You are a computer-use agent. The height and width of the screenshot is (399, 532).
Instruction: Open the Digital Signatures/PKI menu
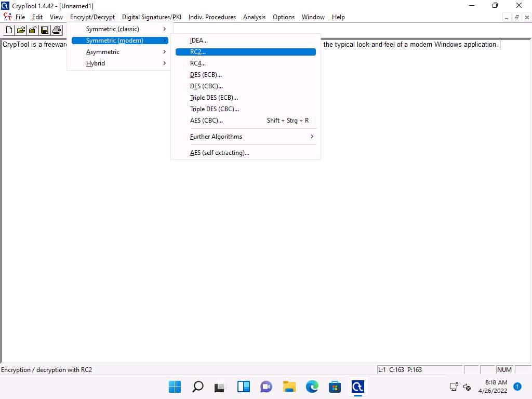pos(151,17)
